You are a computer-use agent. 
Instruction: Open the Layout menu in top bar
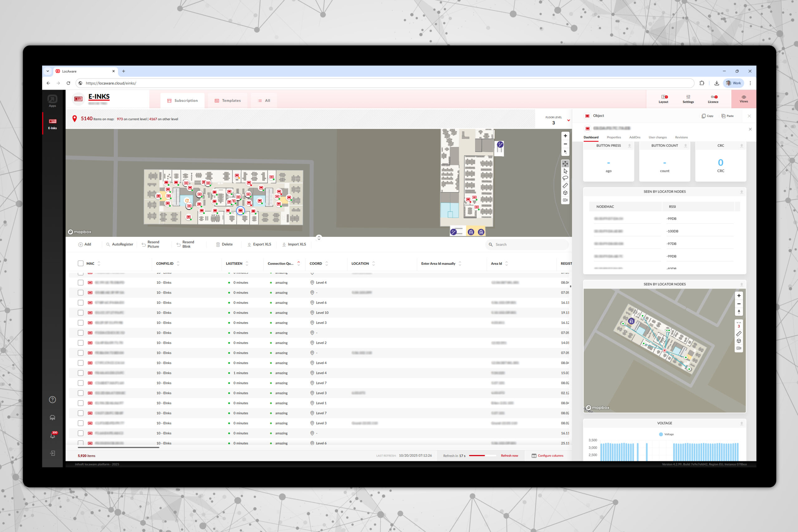[x=663, y=99]
